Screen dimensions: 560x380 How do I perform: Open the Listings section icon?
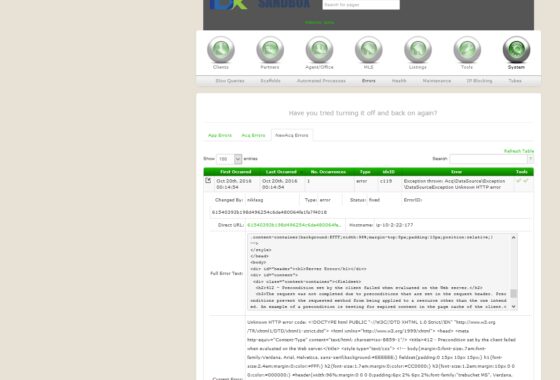[418, 50]
